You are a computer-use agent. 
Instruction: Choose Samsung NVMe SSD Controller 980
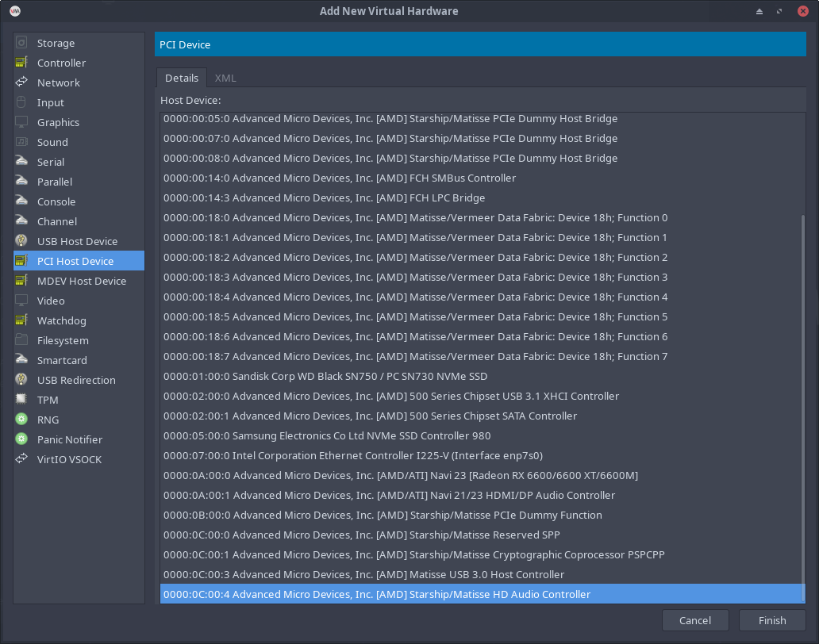point(327,435)
